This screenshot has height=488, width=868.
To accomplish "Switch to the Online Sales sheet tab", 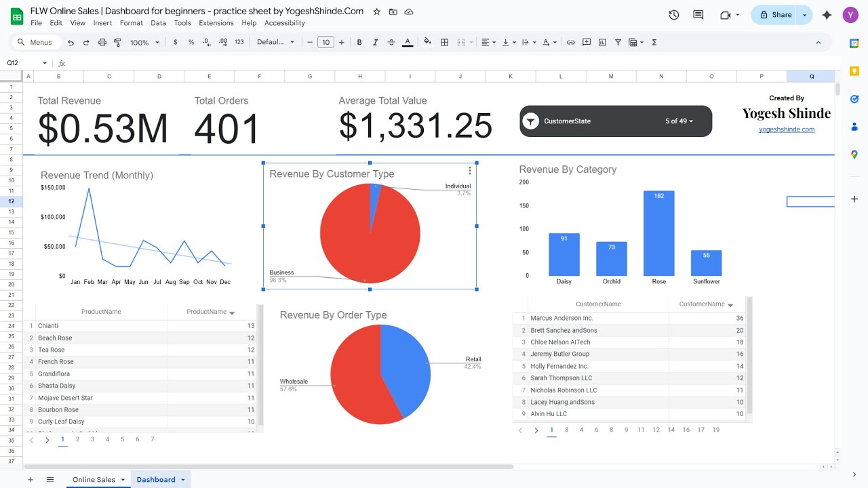I will 94,480.
